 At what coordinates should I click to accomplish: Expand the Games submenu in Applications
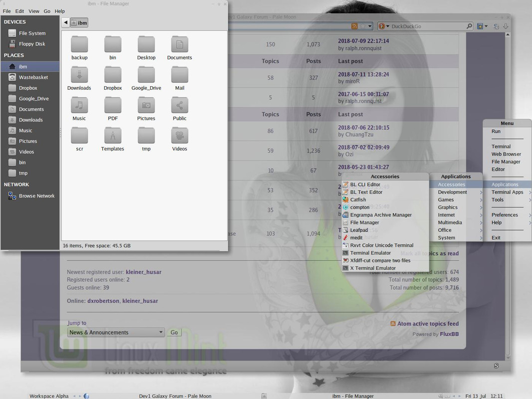click(456, 200)
